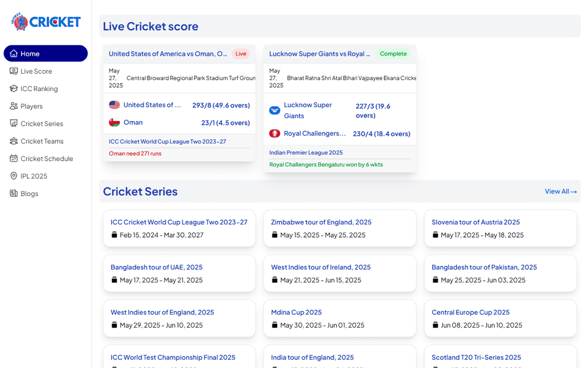Open United States of America vs Oman match title
Screen dimensions: 588x368
pos(168,53)
